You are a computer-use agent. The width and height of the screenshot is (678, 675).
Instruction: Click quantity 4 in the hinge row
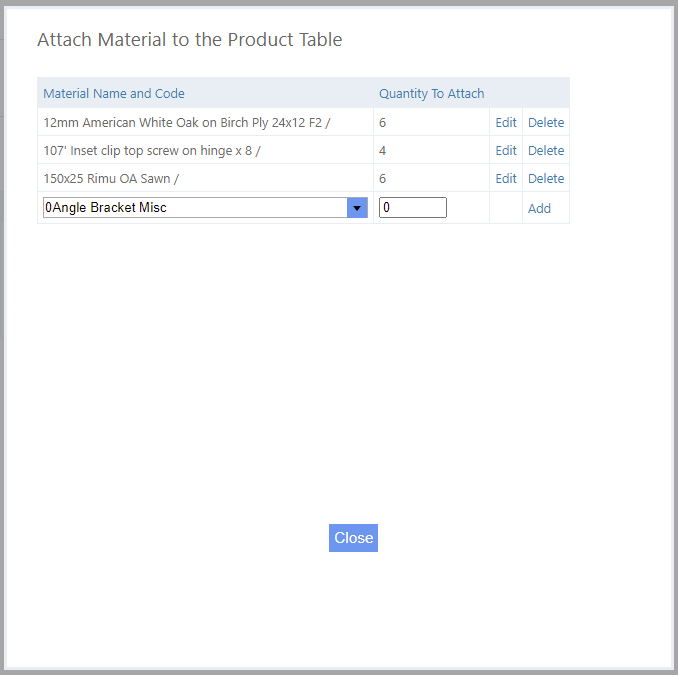383,150
